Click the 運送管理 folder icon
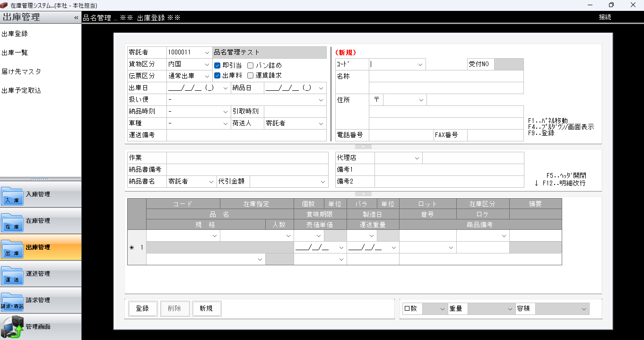 coord(12,275)
